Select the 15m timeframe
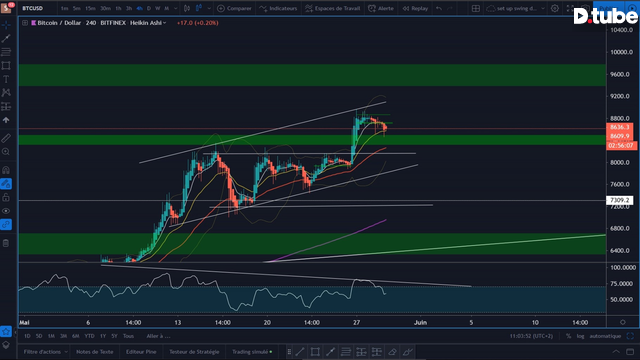 90,8
